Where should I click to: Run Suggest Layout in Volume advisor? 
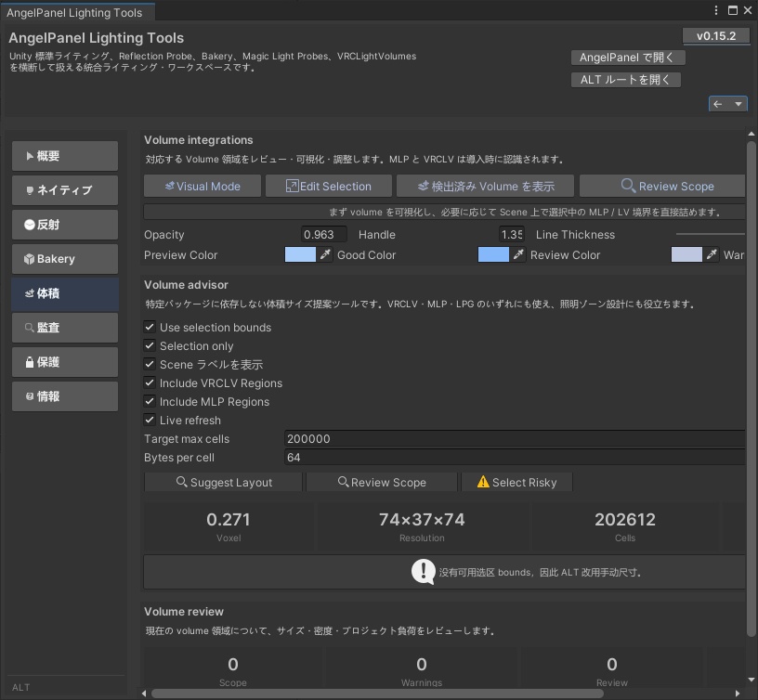pyautogui.click(x=222, y=482)
